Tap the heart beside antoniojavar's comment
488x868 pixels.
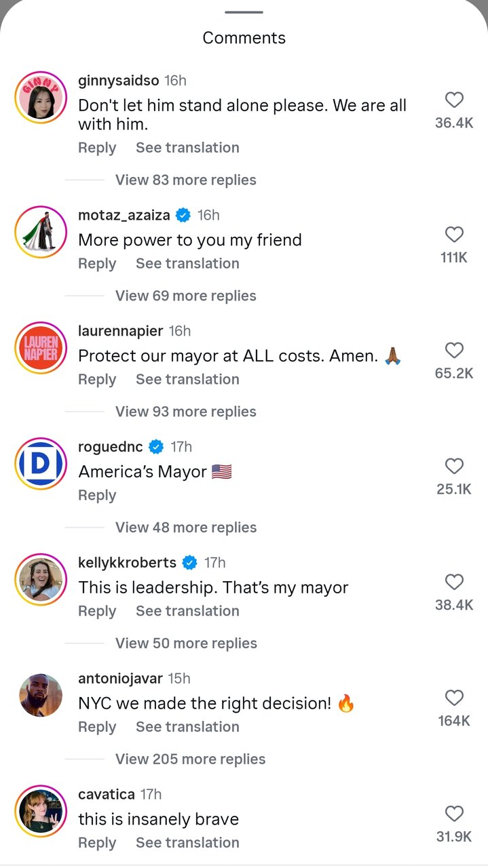pyautogui.click(x=454, y=698)
